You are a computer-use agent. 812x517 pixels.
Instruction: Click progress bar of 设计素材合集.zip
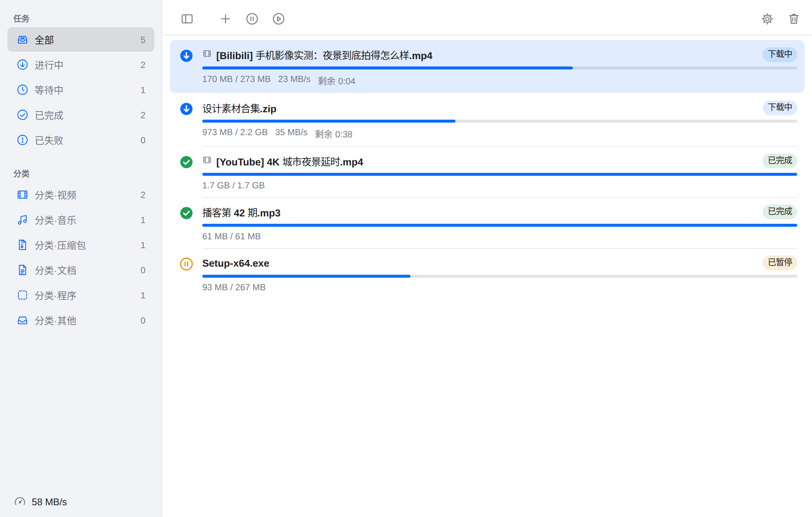click(500, 121)
